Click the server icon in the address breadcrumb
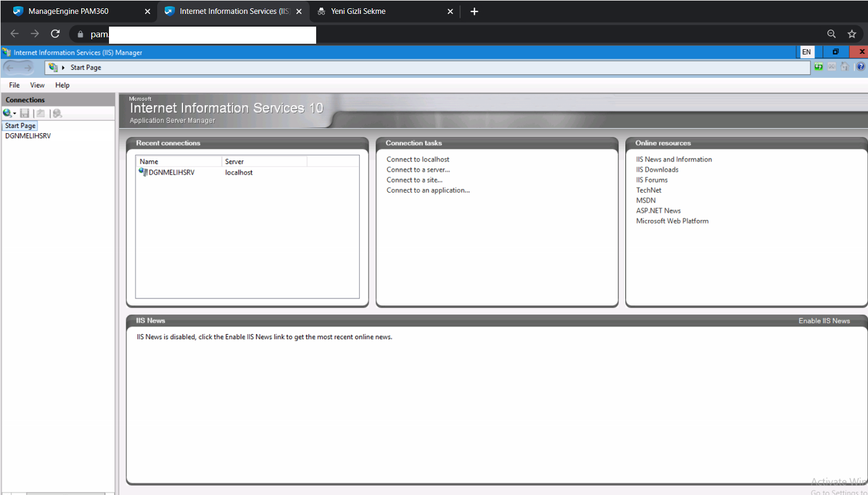This screenshot has height=495, width=868. point(53,67)
